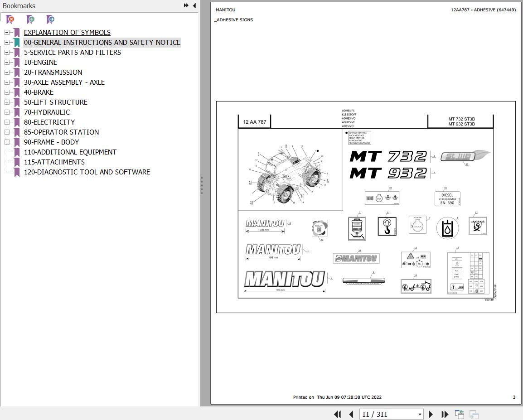The height and width of the screenshot is (420, 523).
Task: Click the MT 932 decal illustration
Action: pos(388,173)
